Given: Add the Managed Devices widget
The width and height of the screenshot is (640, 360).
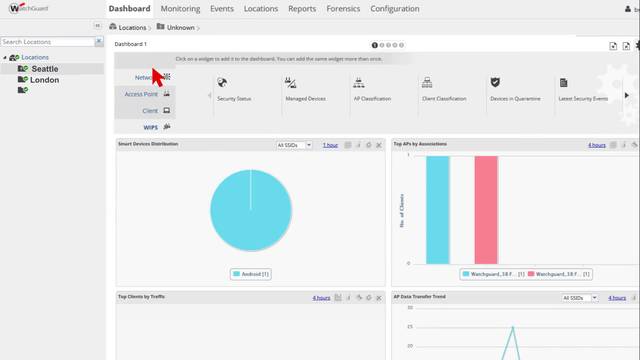Looking at the screenshot, I should click(x=305, y=89).
